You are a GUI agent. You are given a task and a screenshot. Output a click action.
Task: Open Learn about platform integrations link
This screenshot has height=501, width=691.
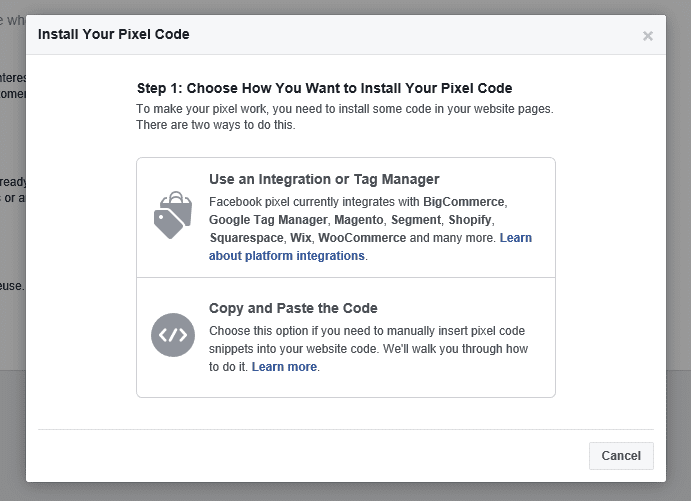coord(287,256)
